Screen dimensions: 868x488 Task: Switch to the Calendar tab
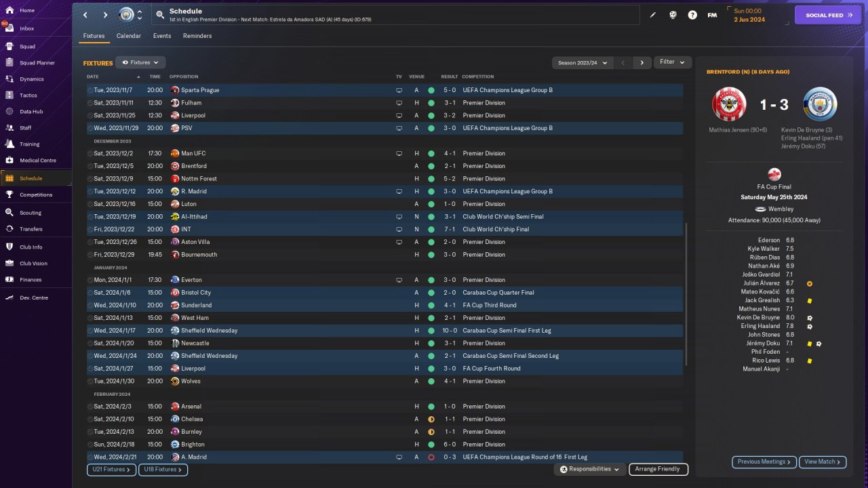[129, 36]
